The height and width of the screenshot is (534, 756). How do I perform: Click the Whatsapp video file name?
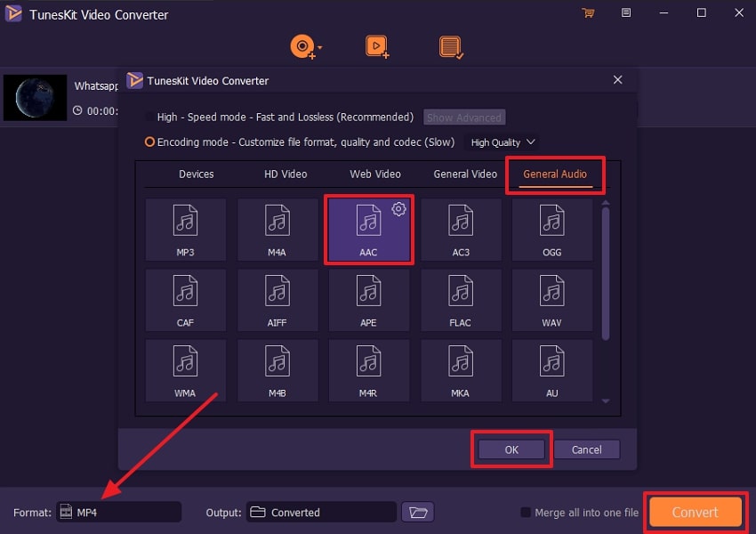point(96,85)
